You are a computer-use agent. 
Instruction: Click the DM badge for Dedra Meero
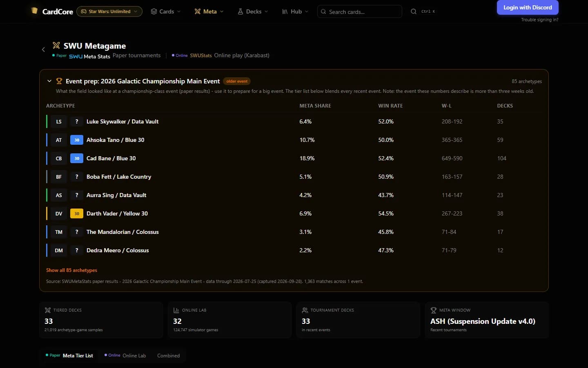point(59,250)
